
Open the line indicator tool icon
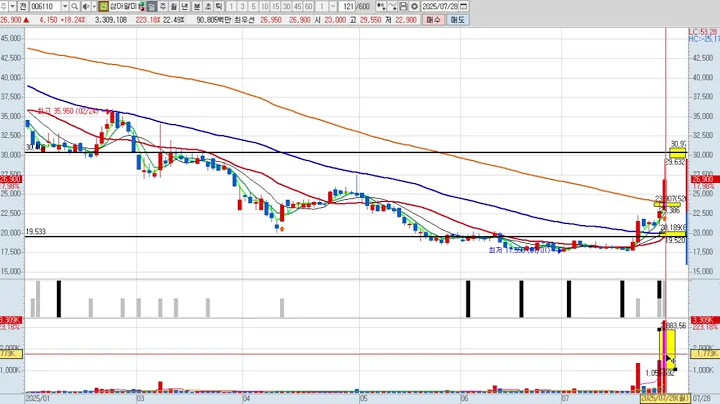[392, 6]
